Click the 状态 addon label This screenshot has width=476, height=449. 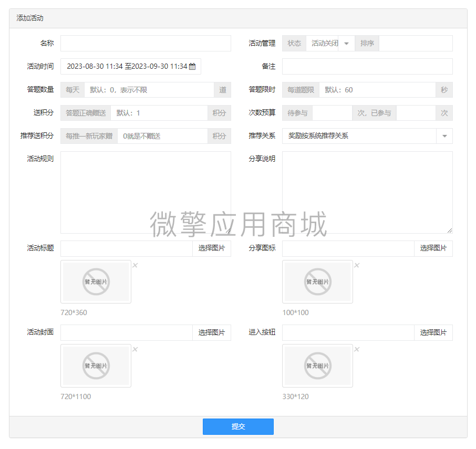[294, 44]
